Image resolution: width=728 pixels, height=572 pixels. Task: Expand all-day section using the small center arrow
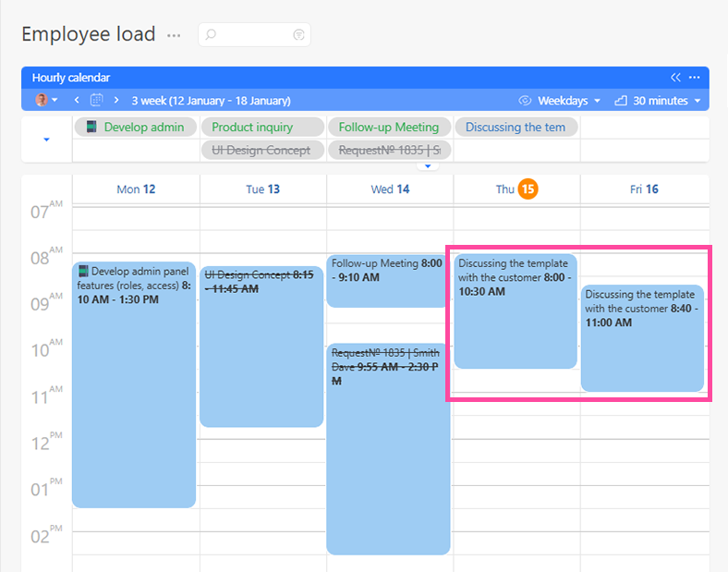coord(426,167)
